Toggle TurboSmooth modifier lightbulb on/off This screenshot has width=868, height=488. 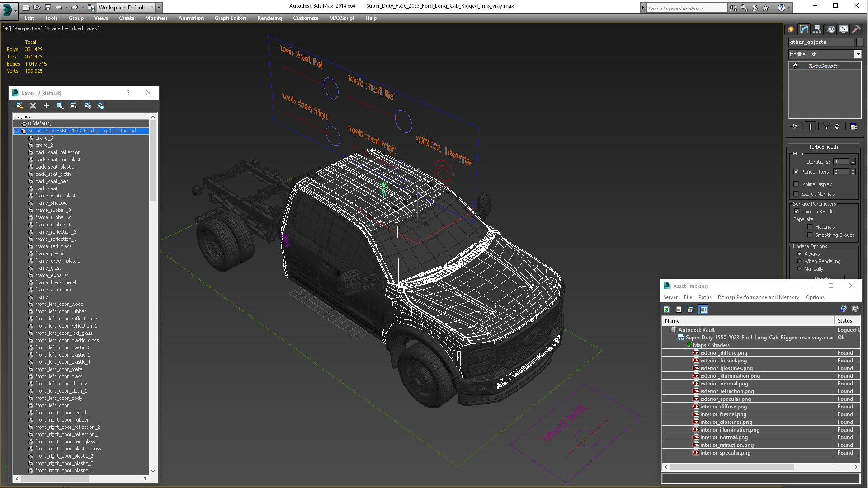[x=795, y=66]
